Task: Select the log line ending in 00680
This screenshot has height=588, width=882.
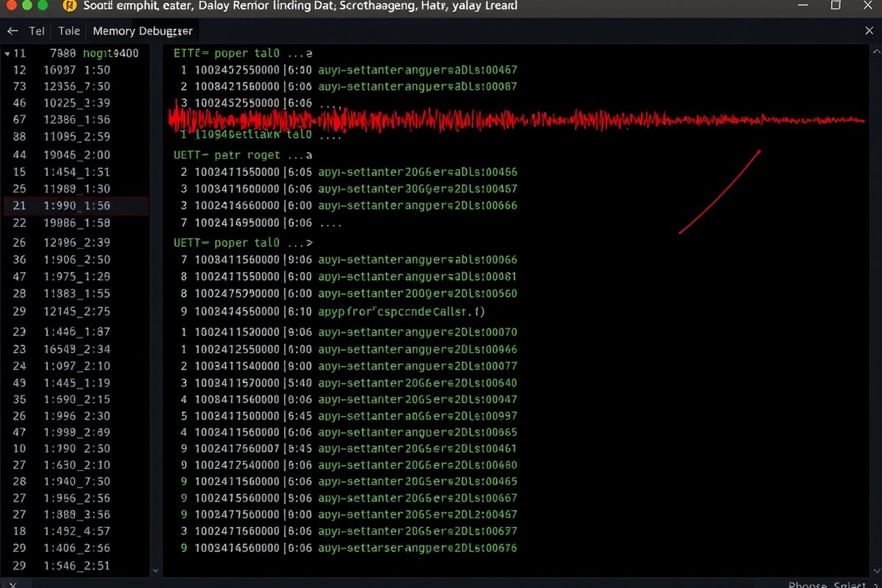Action: [348, 465]
